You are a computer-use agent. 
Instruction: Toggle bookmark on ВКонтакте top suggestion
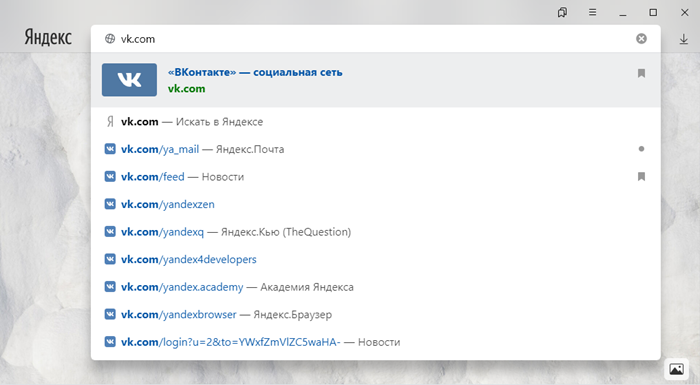tap(641, 73)
